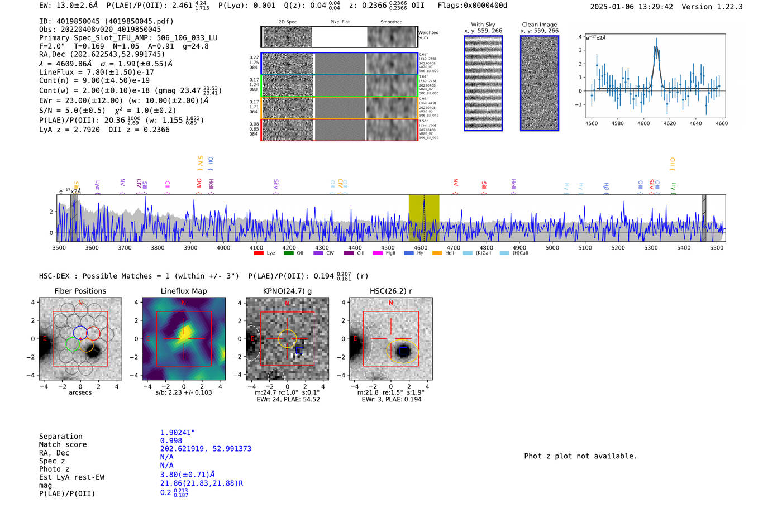Click the Fiber Positions cutout image
This screenshot has height=532, width=782.
pyautogui.click(x=80, y=339)
